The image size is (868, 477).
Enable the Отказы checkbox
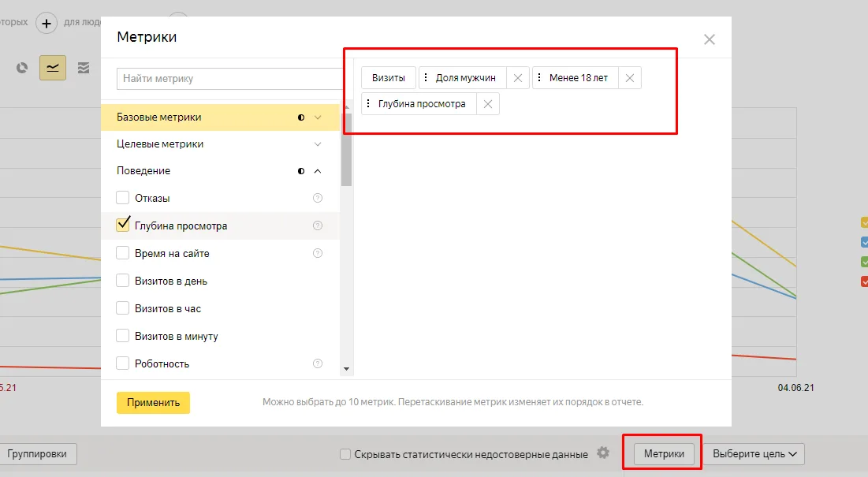(122, 198)
